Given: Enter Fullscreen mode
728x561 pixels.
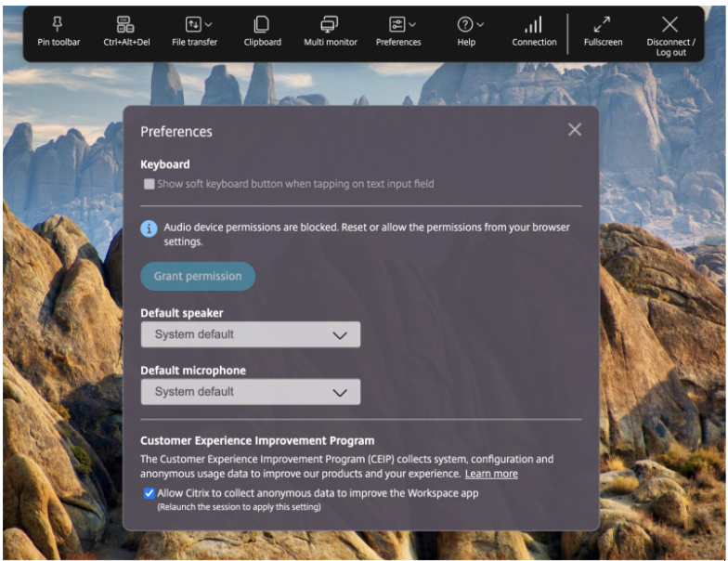Looking at the screenshot, I should [x=602, y=24].
